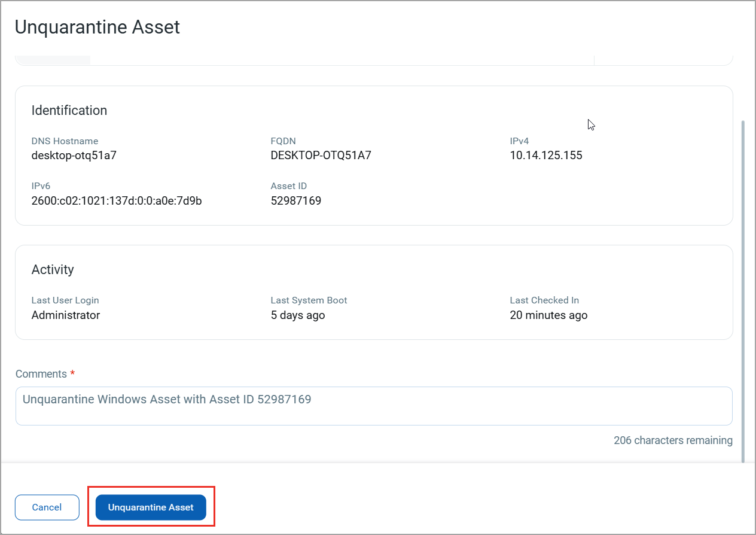Click the Cancel button
The height and width of the screenshot is (535, 756).
pyautogui.click(x=47, y=507)
